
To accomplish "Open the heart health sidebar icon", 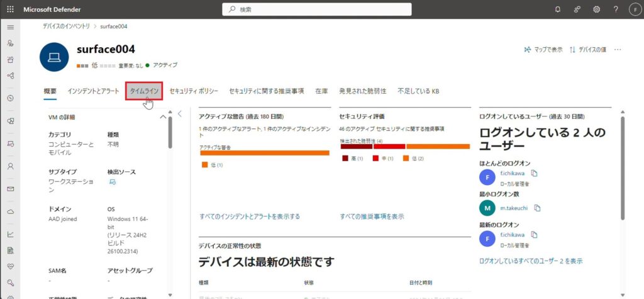I will (11, 266).
